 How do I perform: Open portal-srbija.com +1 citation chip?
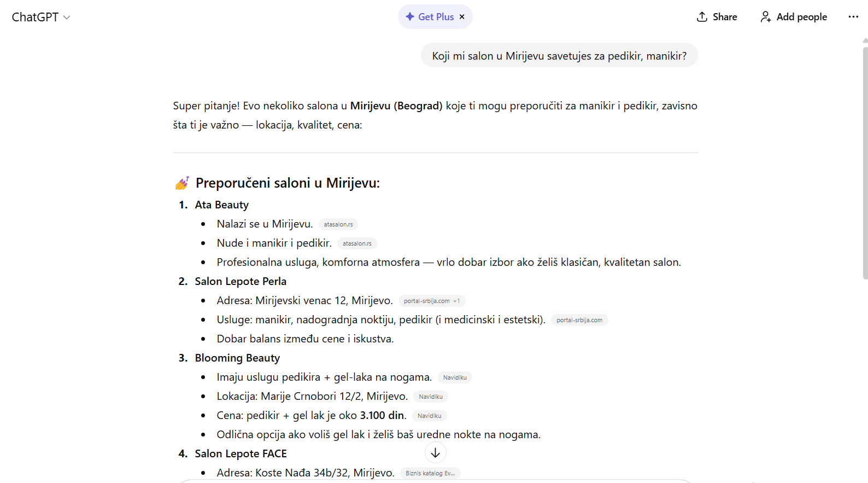431,301
